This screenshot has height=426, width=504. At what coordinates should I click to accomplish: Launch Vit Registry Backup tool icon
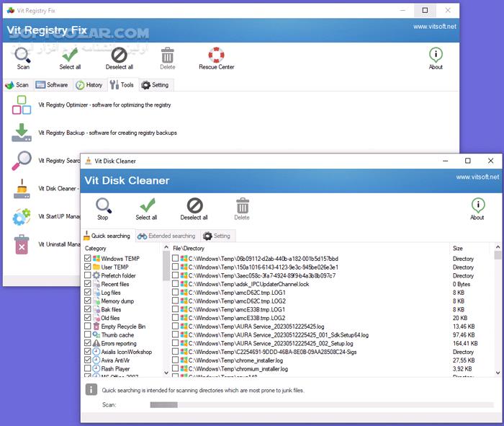[22, 133]
